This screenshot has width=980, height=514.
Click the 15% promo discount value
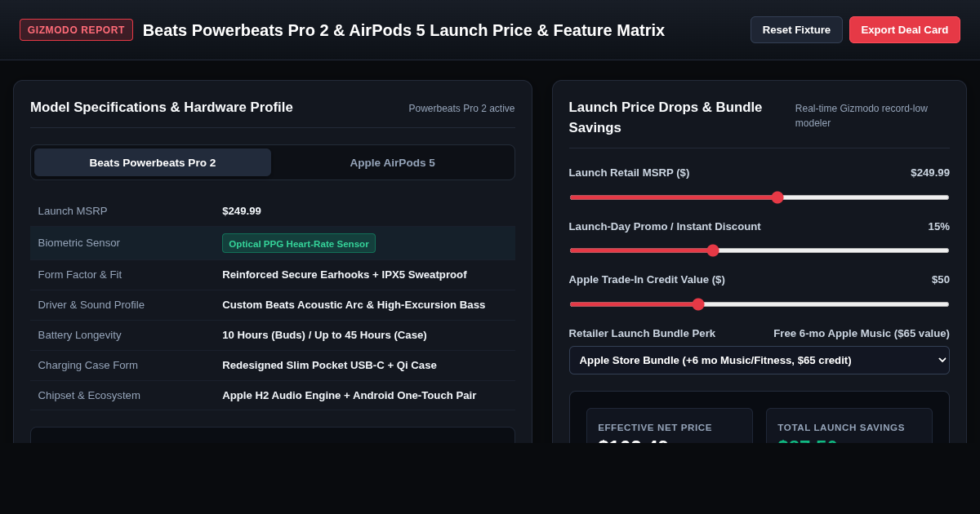pos(938,227)
